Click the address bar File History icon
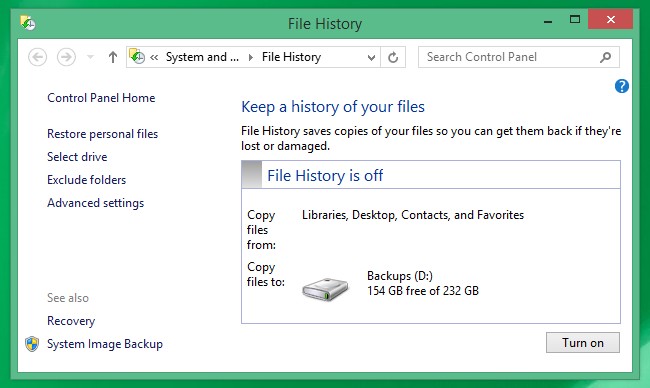650x388 pixels. click(137, 56)
